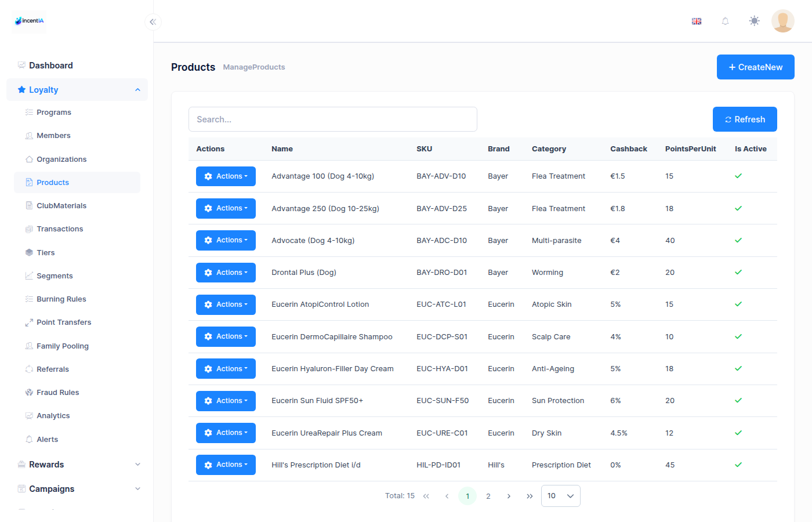Go to the previous page arrow

coord(447,496)
